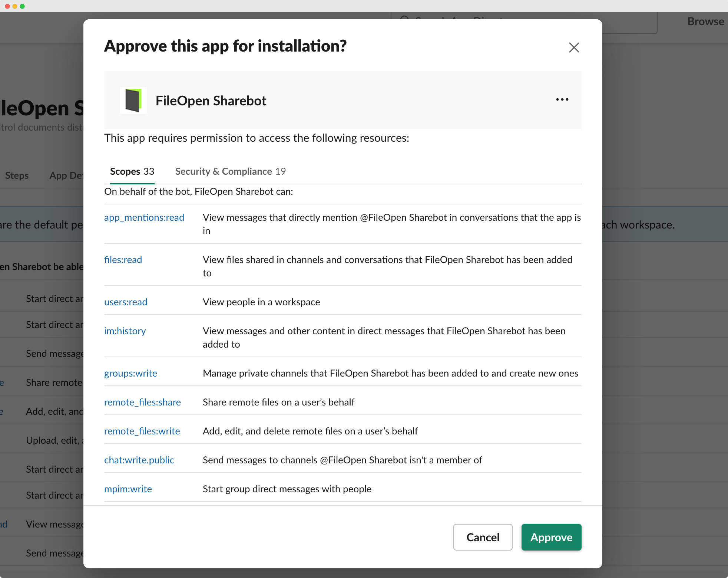
Task: Click the remote_files:write scope link
Action: (x=142, y=431)
